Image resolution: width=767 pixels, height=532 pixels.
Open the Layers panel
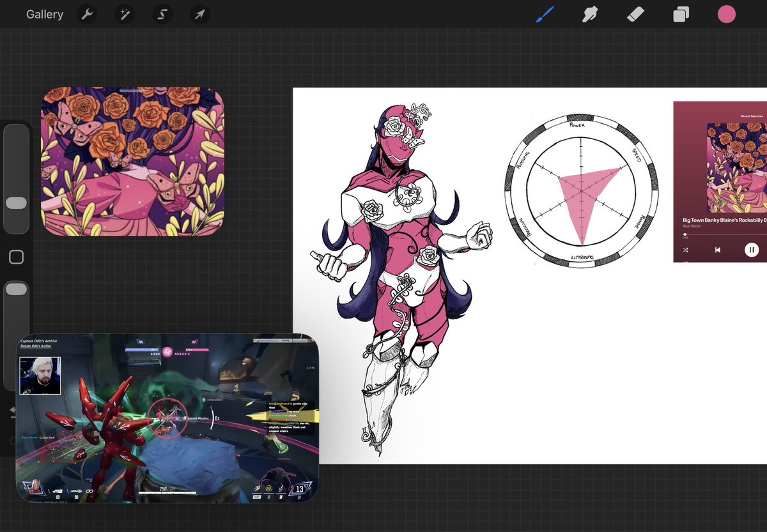[x=681, y=14]
